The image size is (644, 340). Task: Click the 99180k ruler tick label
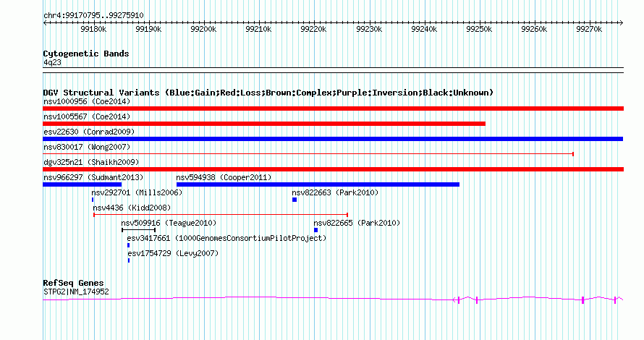tap(93, 30)
